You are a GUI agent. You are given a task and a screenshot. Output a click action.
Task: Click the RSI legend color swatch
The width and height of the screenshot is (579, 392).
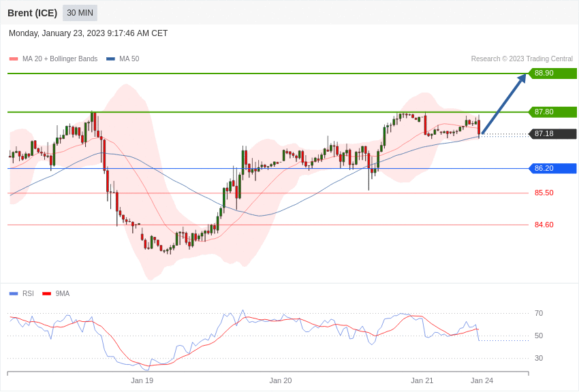point(14,293)
